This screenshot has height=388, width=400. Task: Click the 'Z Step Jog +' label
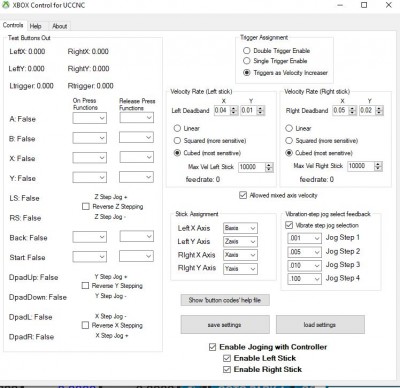coord(111,197)
